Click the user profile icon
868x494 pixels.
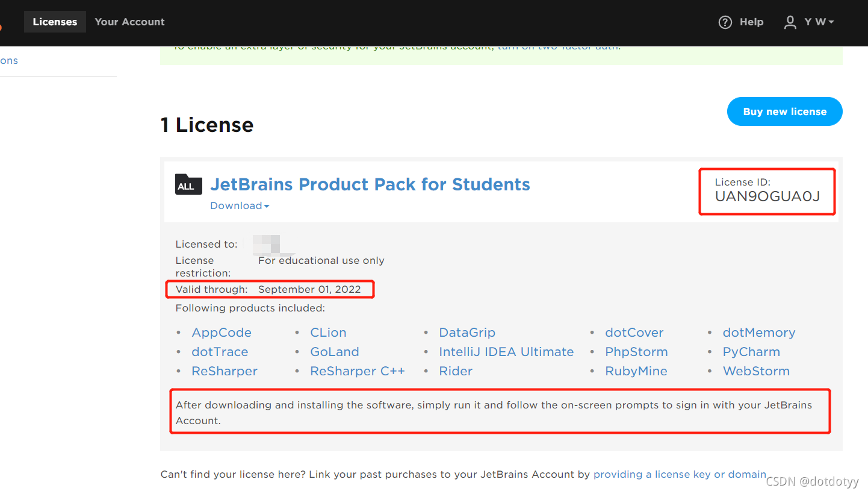790,22
